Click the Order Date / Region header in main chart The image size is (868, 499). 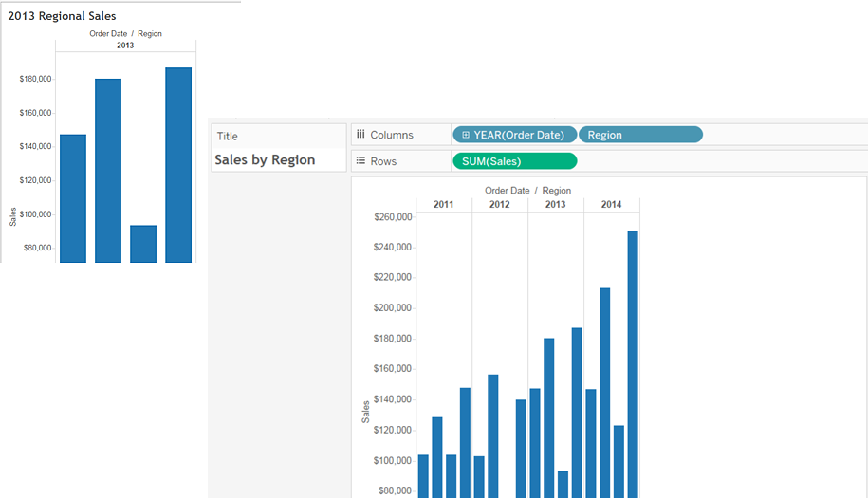click(x=527, y=191)
